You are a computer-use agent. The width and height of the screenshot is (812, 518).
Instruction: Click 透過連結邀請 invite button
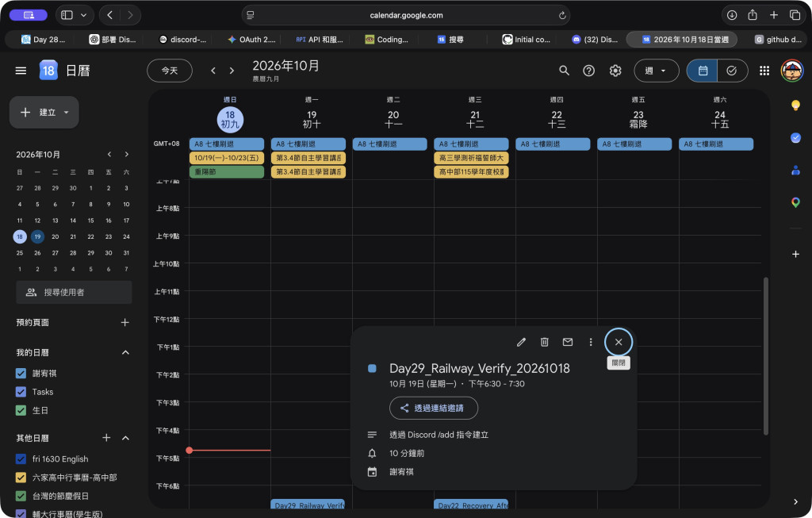434,409
